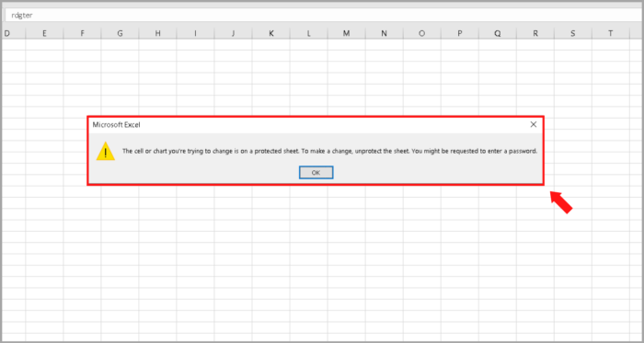Select column G header

(120, 34)
